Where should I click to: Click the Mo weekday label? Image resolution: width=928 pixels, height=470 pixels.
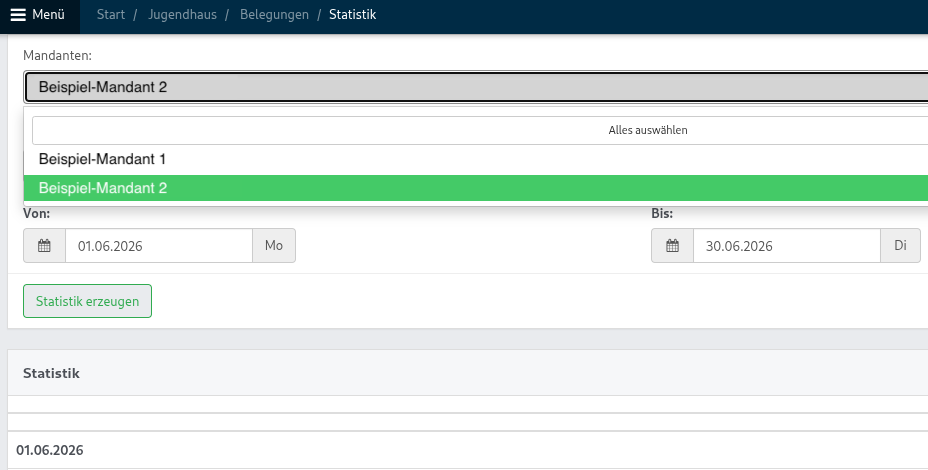pyautogui.click(x=274, y=246)
